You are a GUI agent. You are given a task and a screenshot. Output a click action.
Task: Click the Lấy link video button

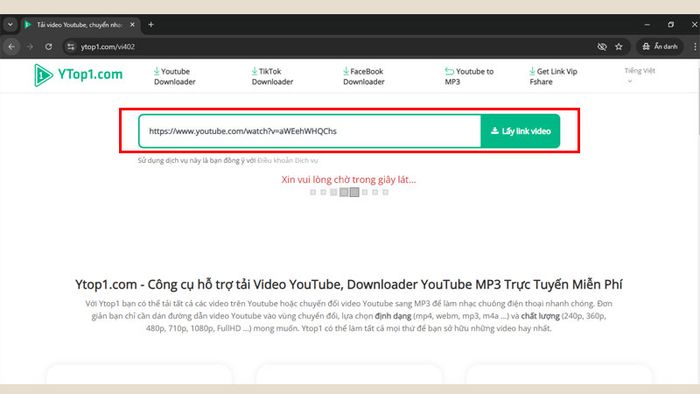click(520, 131)
